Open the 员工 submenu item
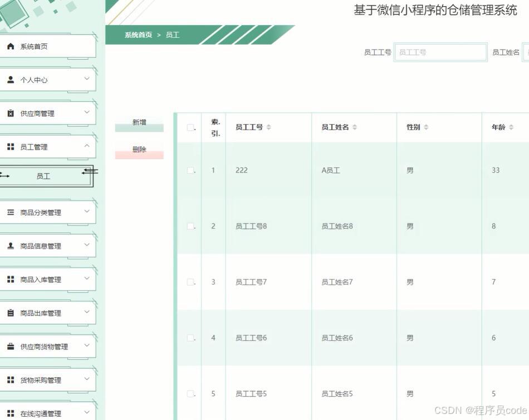This screenshot has width=529, height=420. click(x=43, y=176)
